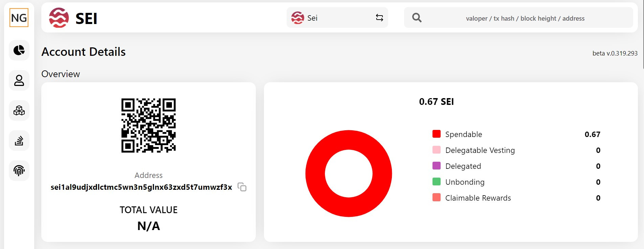Click the purple Delegated legend swatch
The image size is (644, 249).
coord(437,166)
